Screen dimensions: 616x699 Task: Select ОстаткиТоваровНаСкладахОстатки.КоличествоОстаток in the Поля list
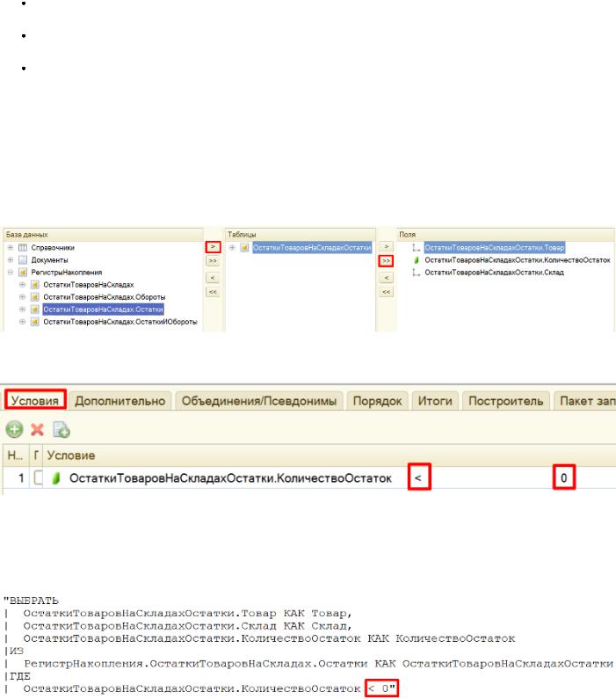point(517,260)
